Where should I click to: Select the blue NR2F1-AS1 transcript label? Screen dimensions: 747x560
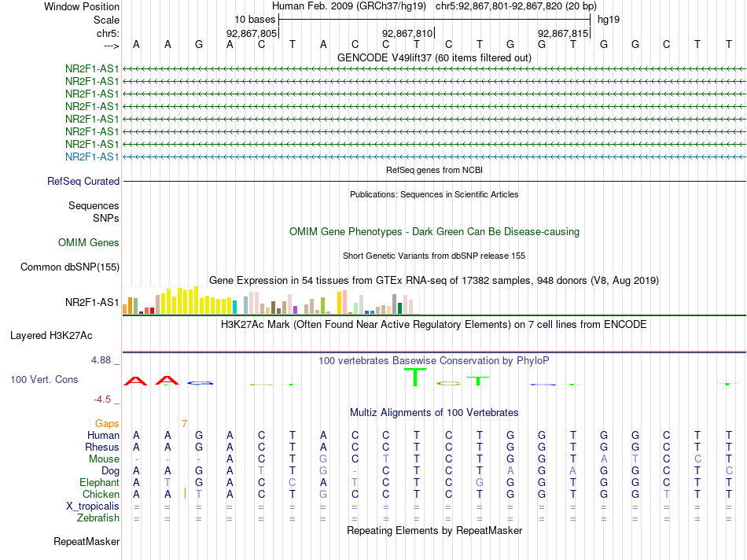coord(92,157)
